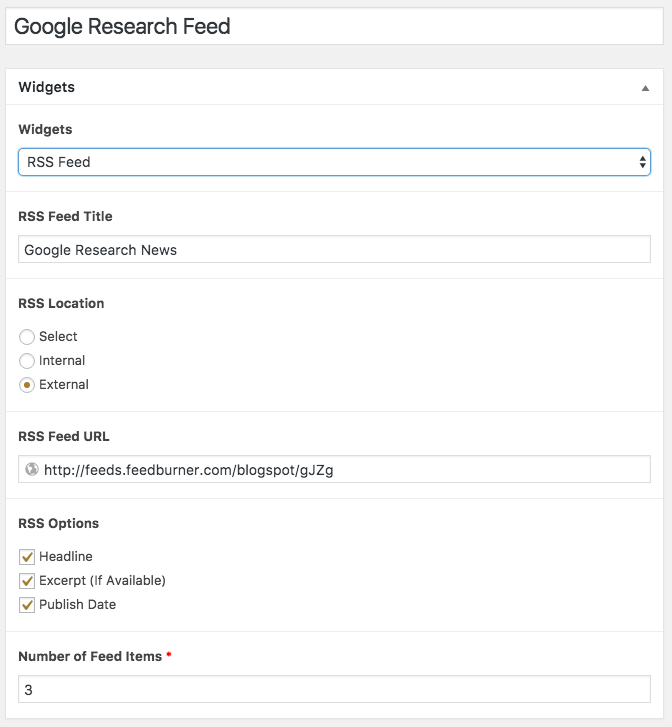This screenshot has height=727, width=672.
Task: Choose the Select radio option
Action: point(27,337)
